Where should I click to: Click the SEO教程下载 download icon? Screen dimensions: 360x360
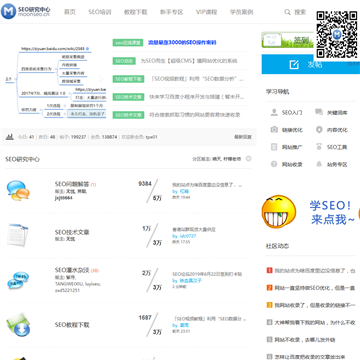[x=18, y=325]
